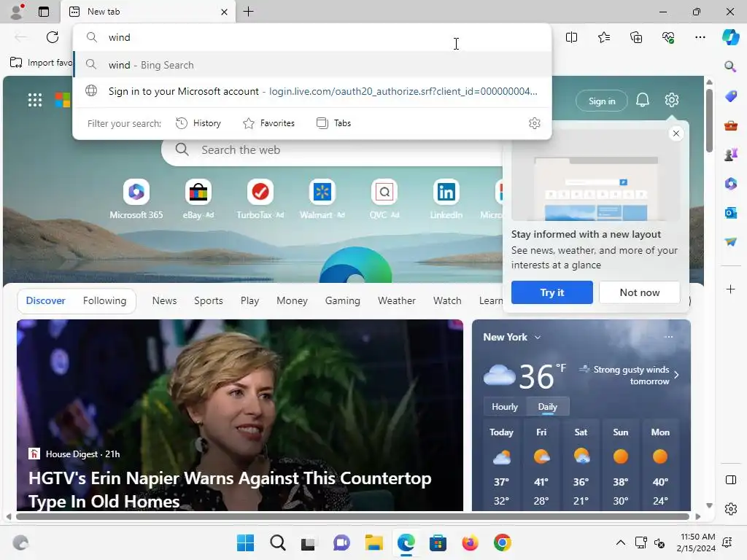The image size is (747, 560).
Task: Expand Strong gusty winds alert chevron
Action: (676, 375)
